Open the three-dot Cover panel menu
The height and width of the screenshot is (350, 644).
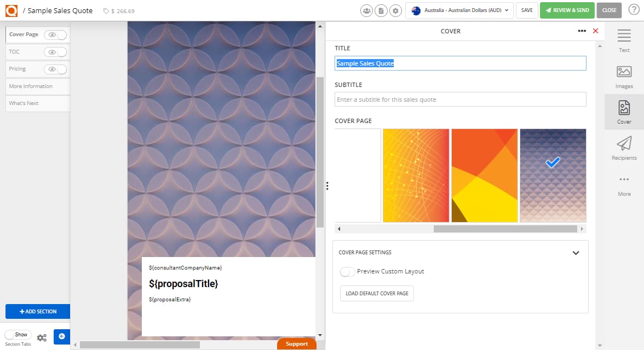tap(582, 31)
